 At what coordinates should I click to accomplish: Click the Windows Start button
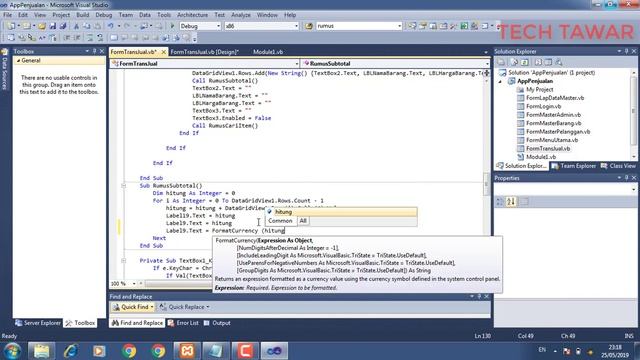pos(12,351)
